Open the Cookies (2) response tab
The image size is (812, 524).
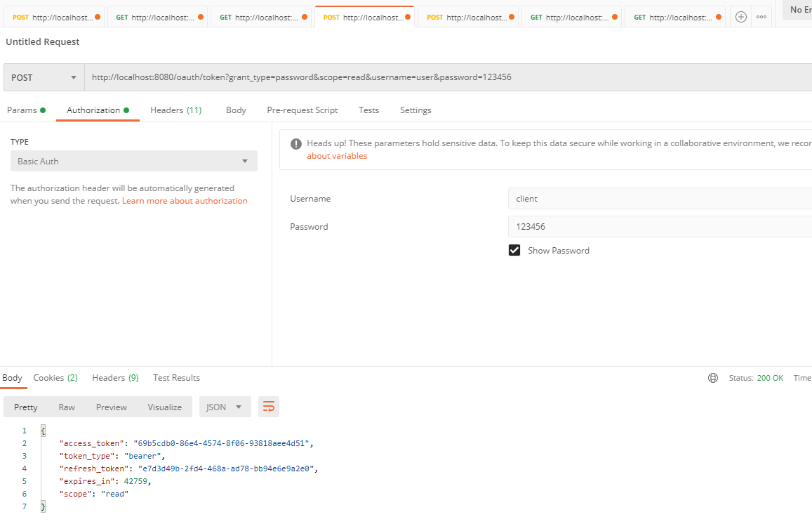tap(55, 378)
